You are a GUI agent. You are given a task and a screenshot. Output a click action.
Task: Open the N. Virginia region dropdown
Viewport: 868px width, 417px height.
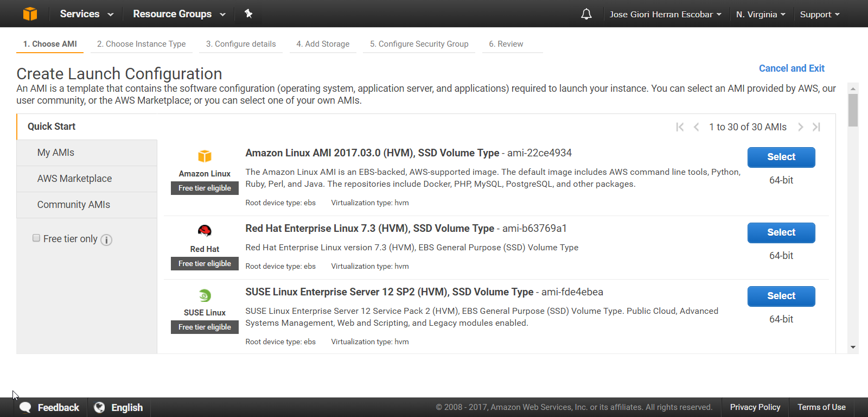tap(760, 14)
